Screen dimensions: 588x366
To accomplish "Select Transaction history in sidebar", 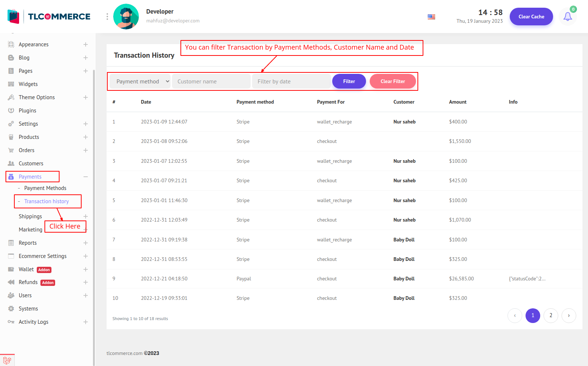I will click(46, 201).
